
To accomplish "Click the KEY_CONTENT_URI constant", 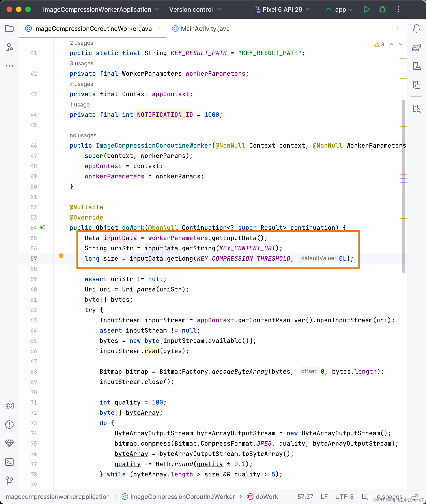I will click(x=247, y=248).
